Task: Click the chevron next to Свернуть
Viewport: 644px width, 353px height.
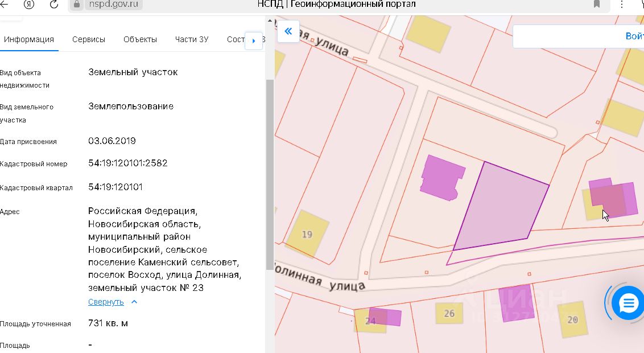Action: tap(134, 302)
